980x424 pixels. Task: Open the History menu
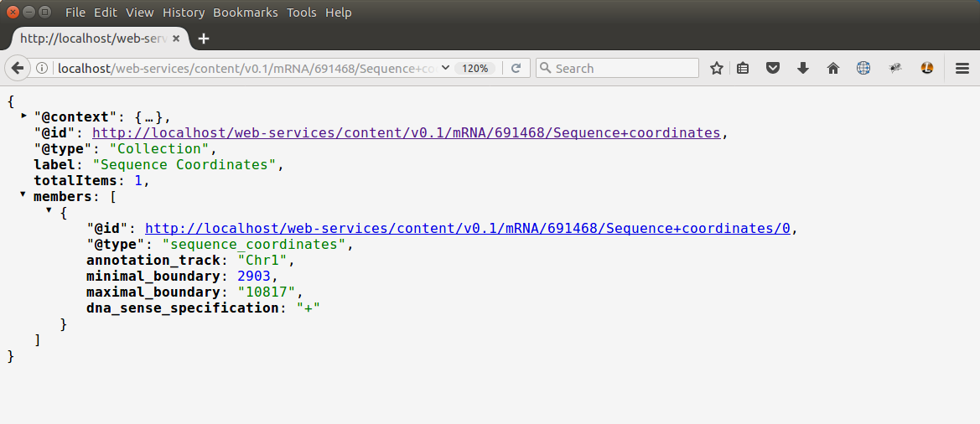[184, 13]
